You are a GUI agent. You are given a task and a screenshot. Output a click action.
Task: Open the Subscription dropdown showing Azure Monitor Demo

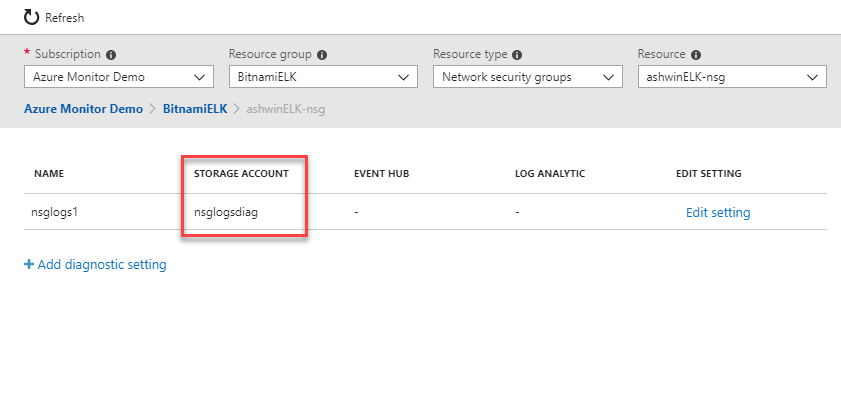(x=119, y=77)
